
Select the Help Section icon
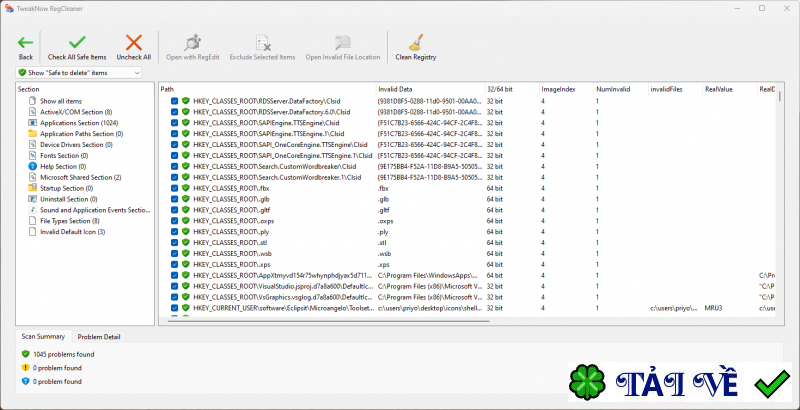[33, 166]
